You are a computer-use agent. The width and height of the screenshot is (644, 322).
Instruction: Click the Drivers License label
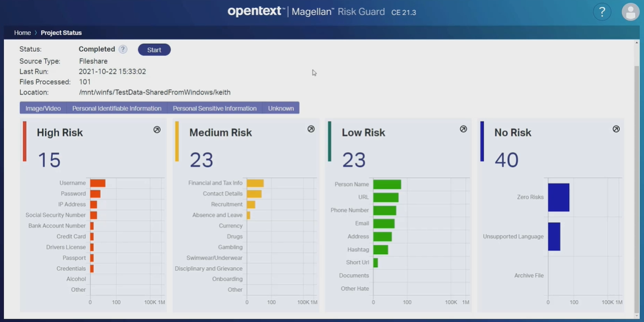coord(66,247)
